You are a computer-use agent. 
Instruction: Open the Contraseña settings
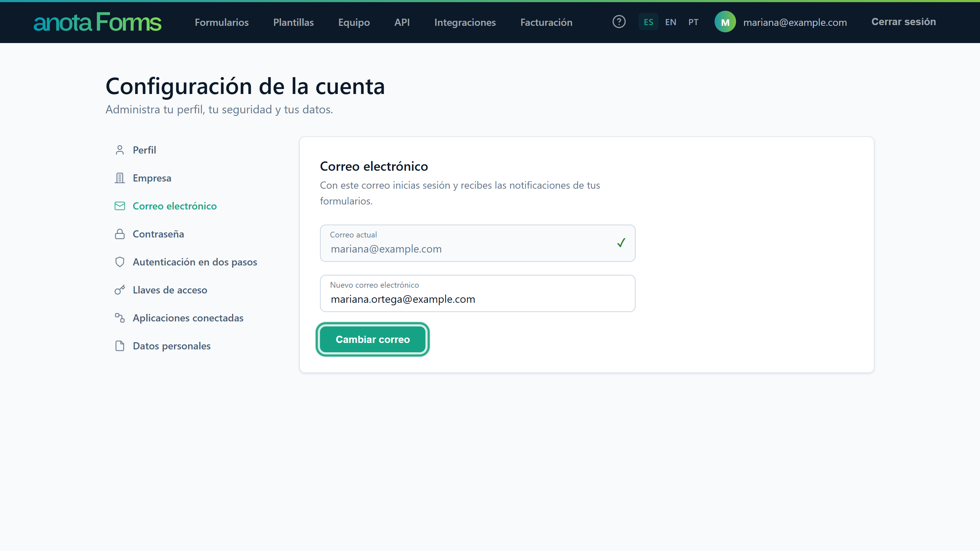[158, 234]
